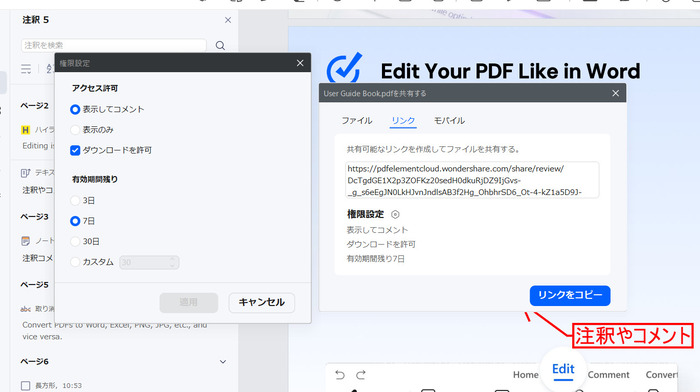This screenshot has width=700, height=392.
Task: Click the custom days stepper arrows
Action: (173, 263)
